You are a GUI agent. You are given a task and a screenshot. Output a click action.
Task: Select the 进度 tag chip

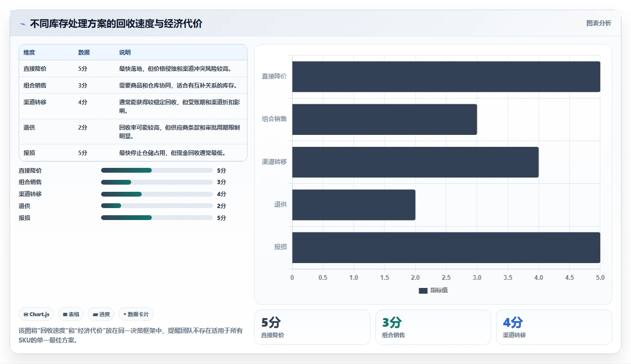click(101, 314)
